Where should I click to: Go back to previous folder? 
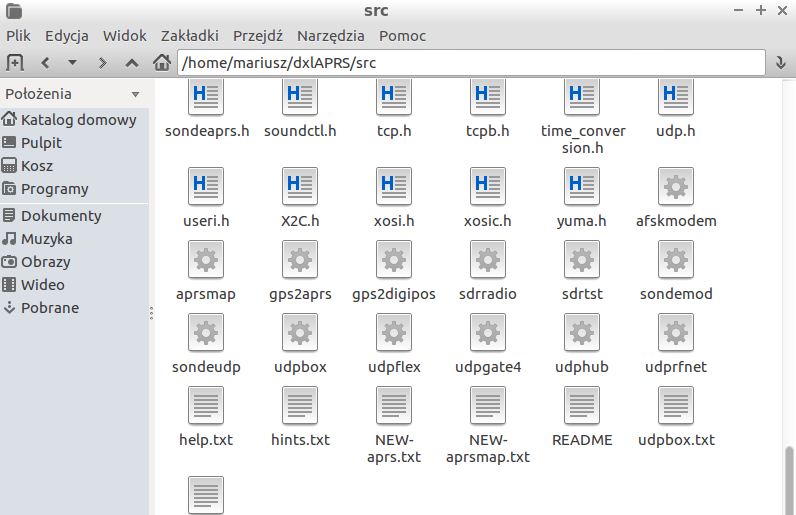pos(45,63)
